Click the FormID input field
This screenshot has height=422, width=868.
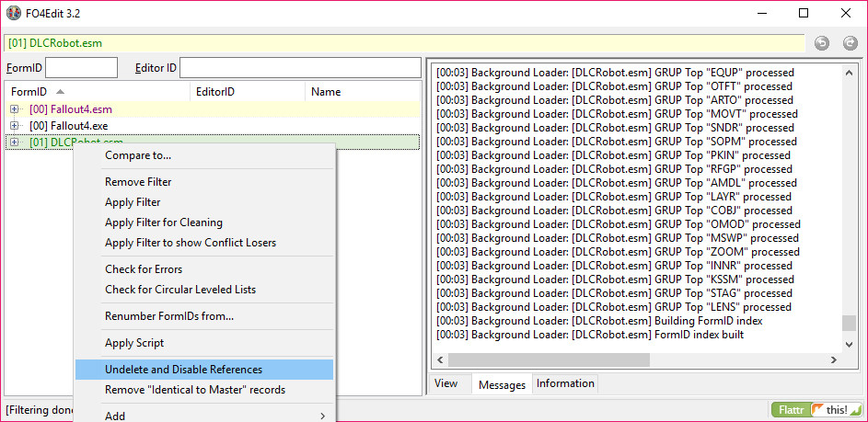tap(81, 67)
